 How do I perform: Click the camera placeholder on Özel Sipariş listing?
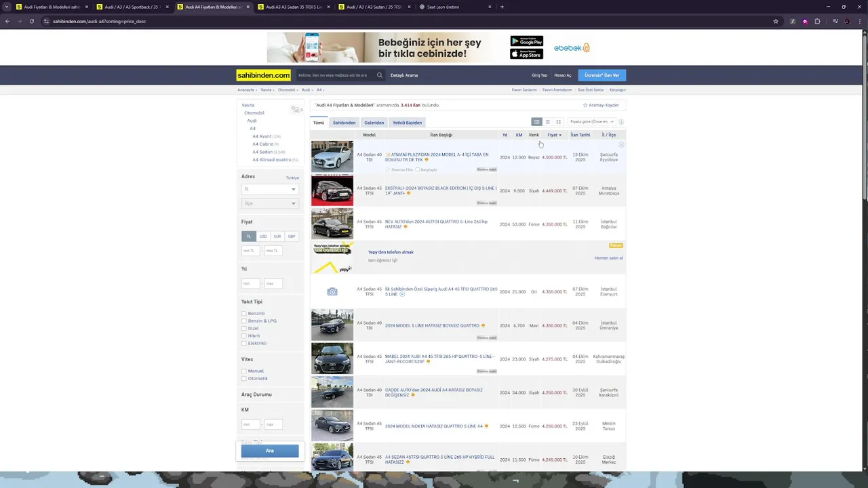coord(332,291)
